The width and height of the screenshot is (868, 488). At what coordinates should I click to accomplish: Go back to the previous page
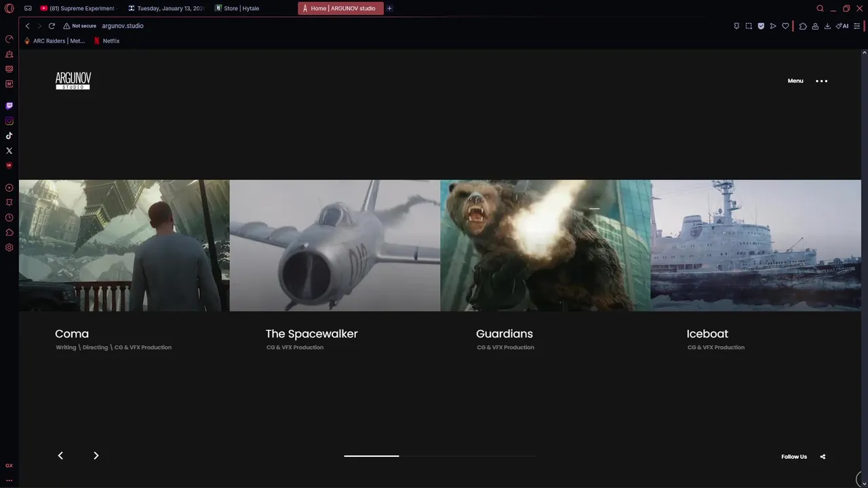pyautogui.click(x=27, y=26)
